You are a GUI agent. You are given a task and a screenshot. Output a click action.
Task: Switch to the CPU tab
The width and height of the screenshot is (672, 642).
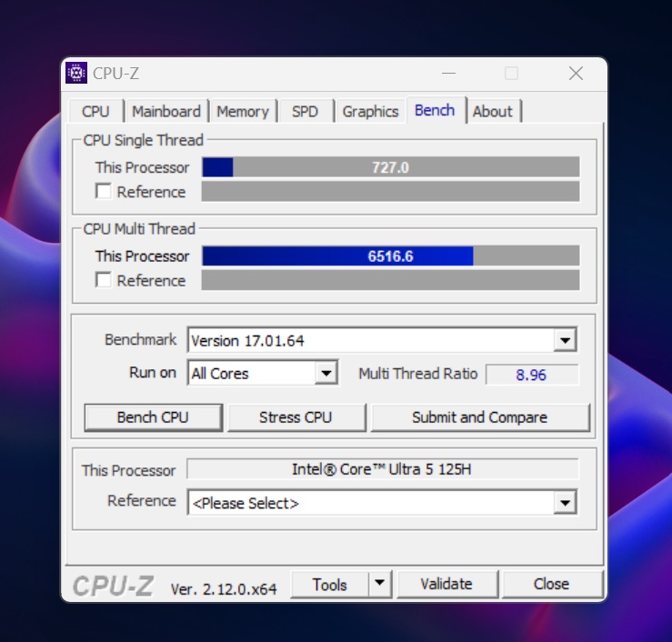95,112
